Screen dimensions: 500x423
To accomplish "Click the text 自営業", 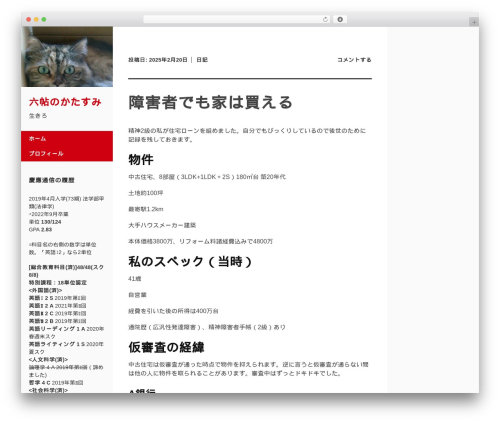I will point(137,295).
